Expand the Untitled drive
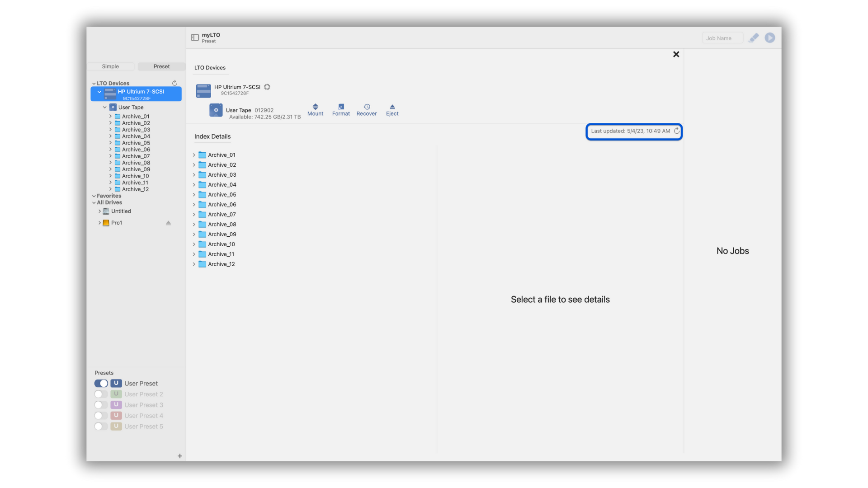Screen dimensions: 868x488 click(99, 211)
